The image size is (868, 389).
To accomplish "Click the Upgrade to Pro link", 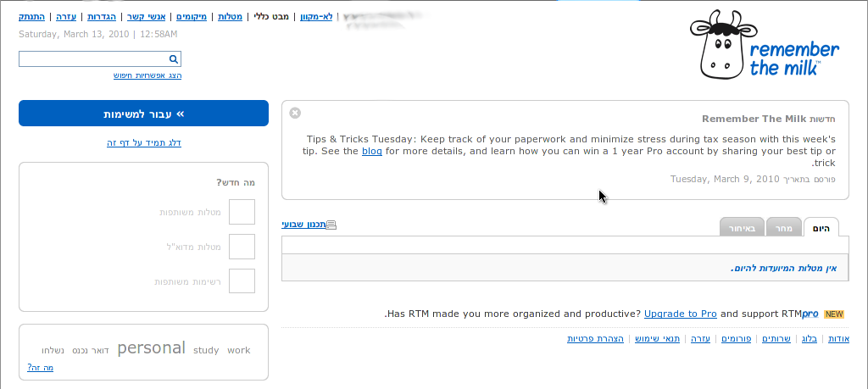I will pos(680,314).
